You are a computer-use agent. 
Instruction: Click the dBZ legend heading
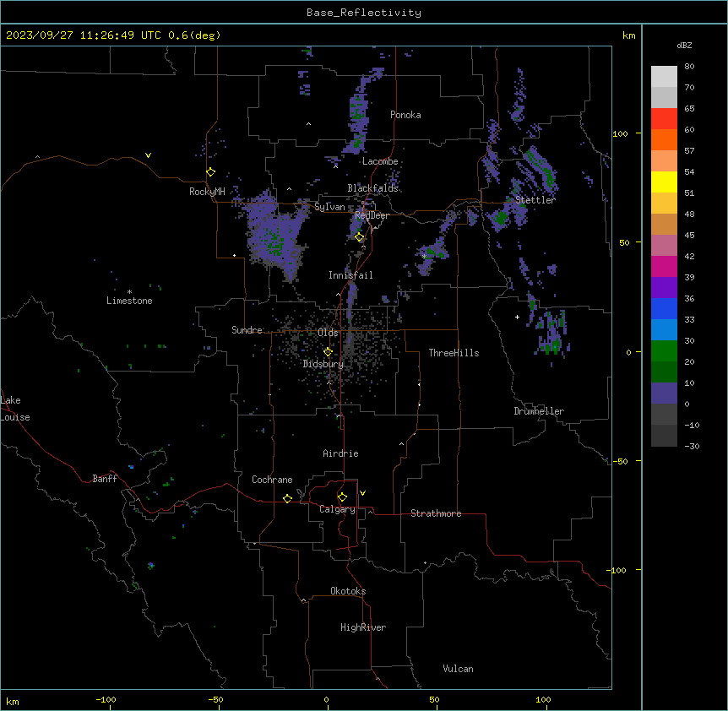pyautogui.click(x=684, y=46)
